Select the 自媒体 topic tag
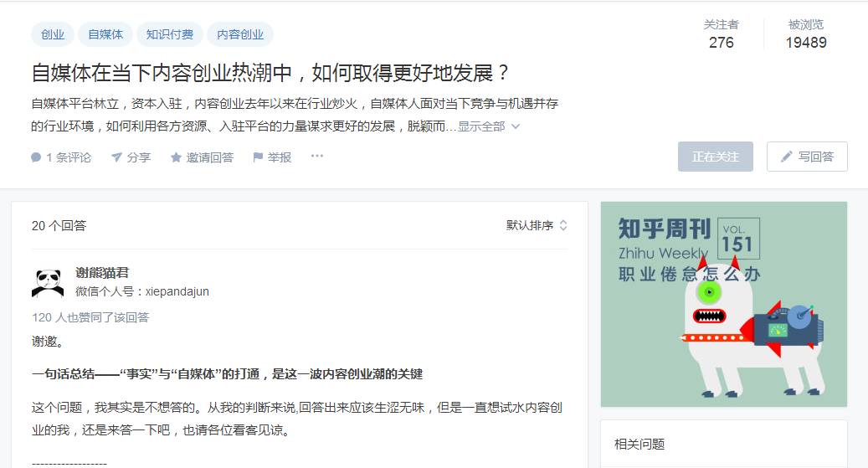The width and height of the screenshot is (868, 468). pyautogui.click(x=105, y=34)
